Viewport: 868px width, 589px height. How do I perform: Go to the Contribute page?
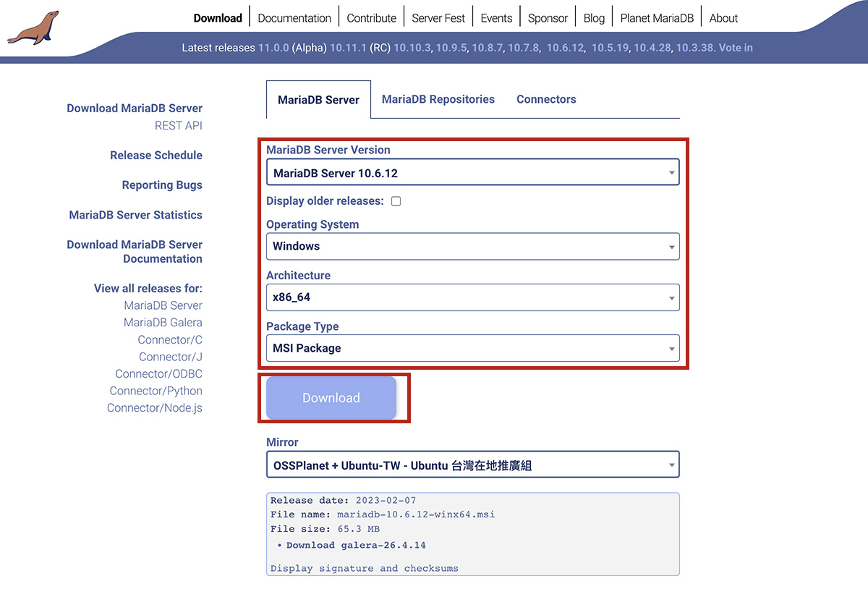click(x=372, y=18)
